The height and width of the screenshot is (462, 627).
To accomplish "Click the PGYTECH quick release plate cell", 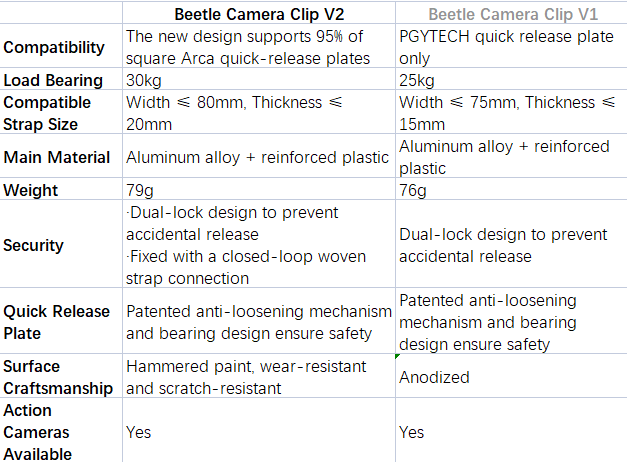I will (511, 46).
